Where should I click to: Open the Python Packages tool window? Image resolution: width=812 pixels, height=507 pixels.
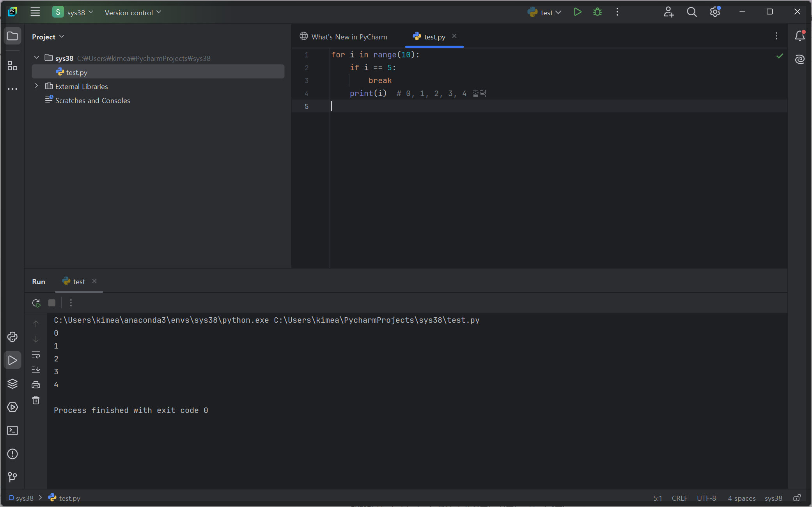click(x=12, y=384)
